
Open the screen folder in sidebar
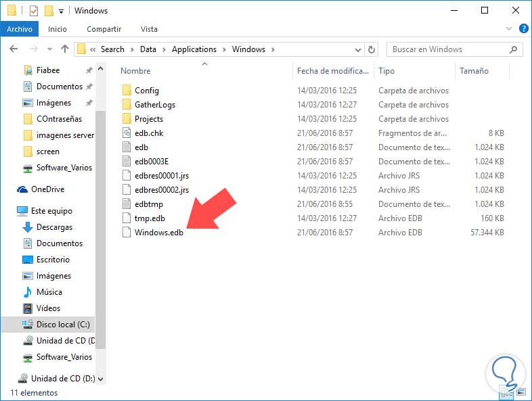coord(48,151)
